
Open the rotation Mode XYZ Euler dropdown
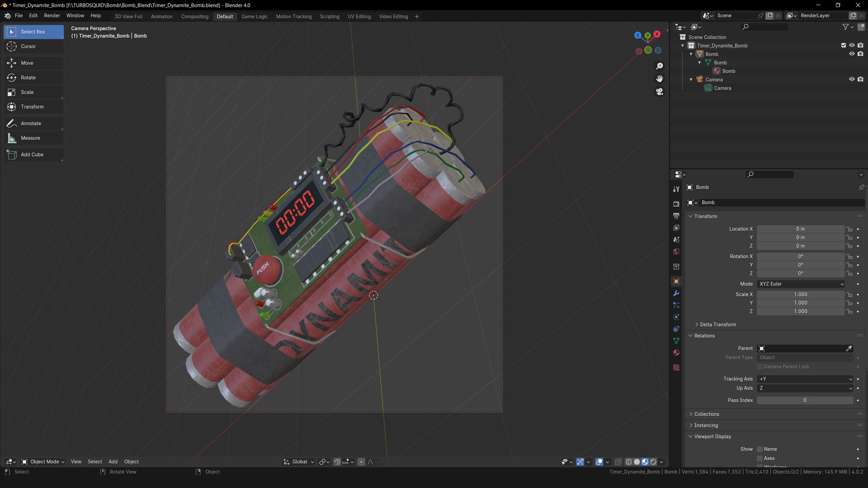(x=801, y=284)
